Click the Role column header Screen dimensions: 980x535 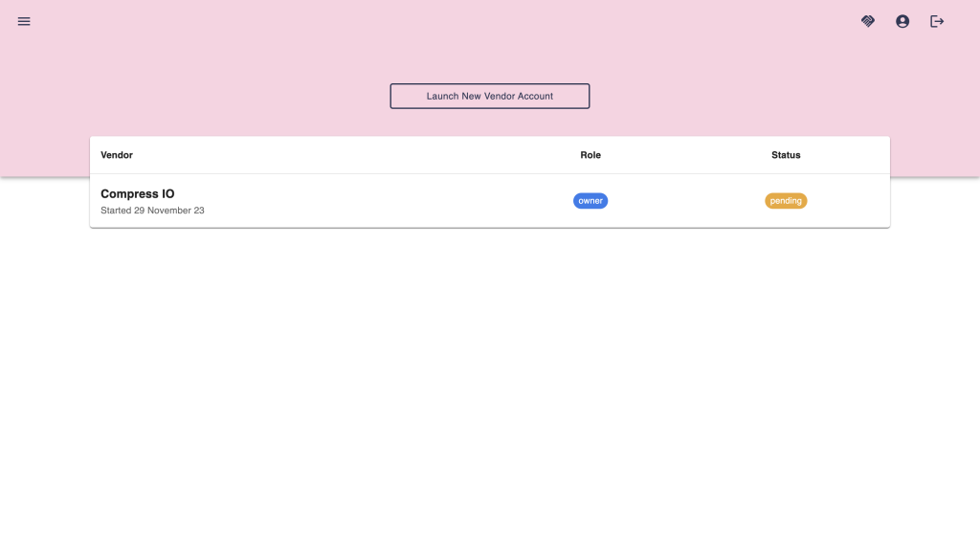tap(590, 155)
